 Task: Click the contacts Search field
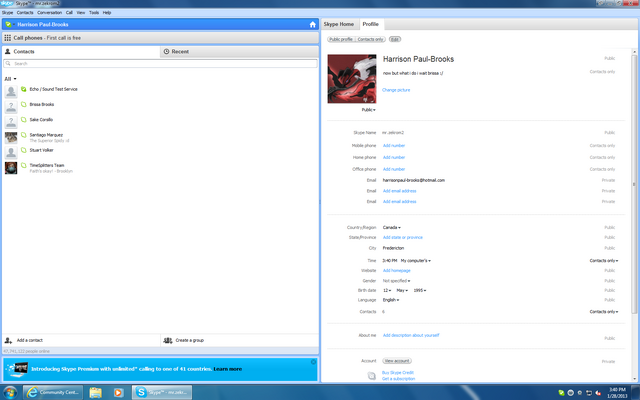coord(160,64)
